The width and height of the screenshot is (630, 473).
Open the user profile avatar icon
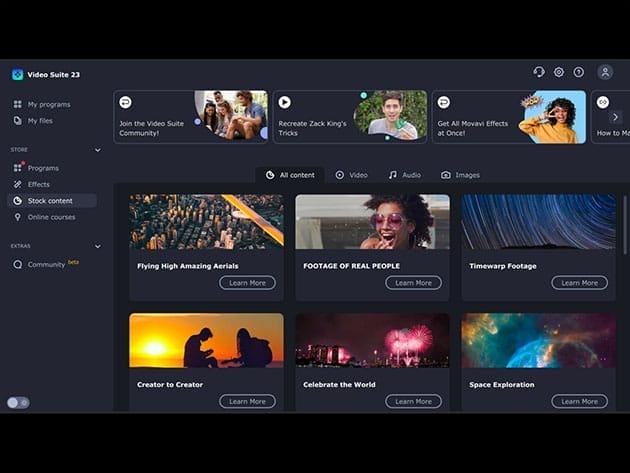point(605,72)
